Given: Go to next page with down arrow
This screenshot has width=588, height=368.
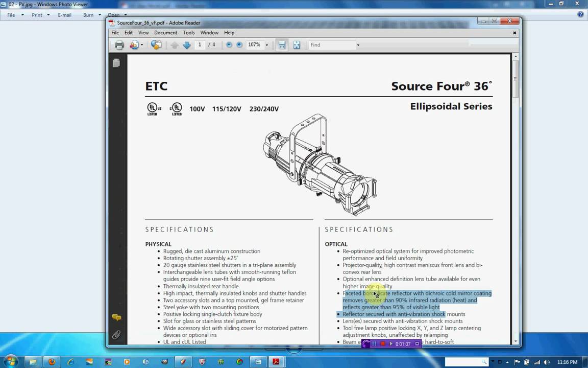Looking at the screenshot, I should (x=187, y=45).
